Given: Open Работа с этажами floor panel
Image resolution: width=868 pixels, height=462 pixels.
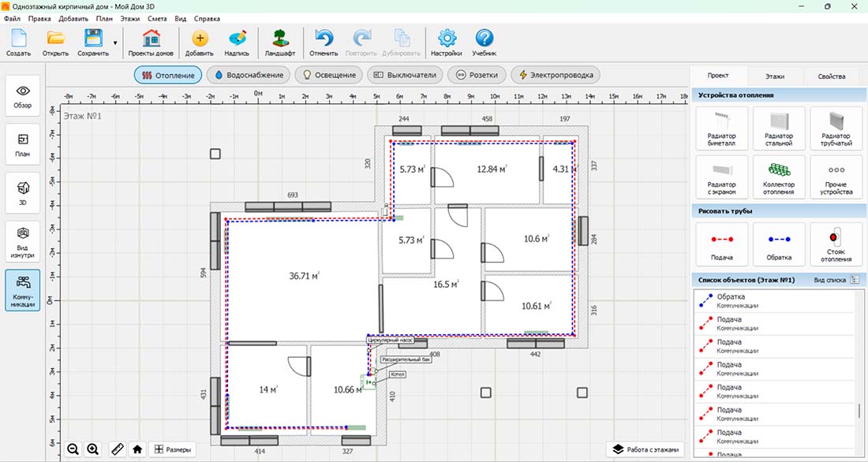Looking at the screenshot, I should click(x=645, y=449).
